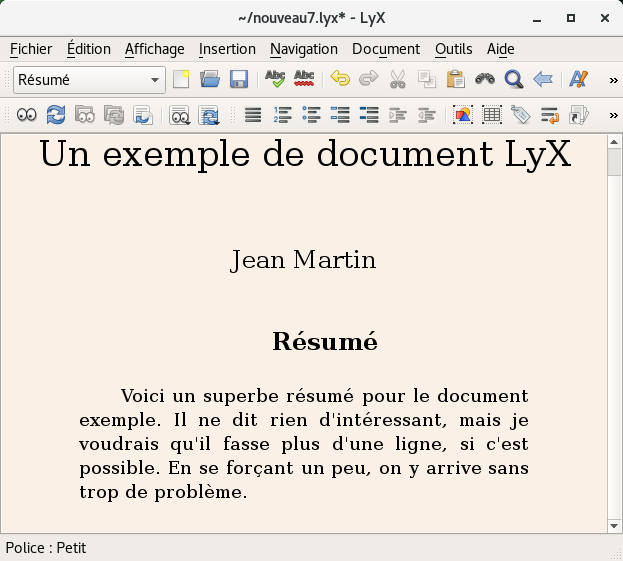623x561 pixels.
Task: Open text style icon with letter A
Action: 578,79
